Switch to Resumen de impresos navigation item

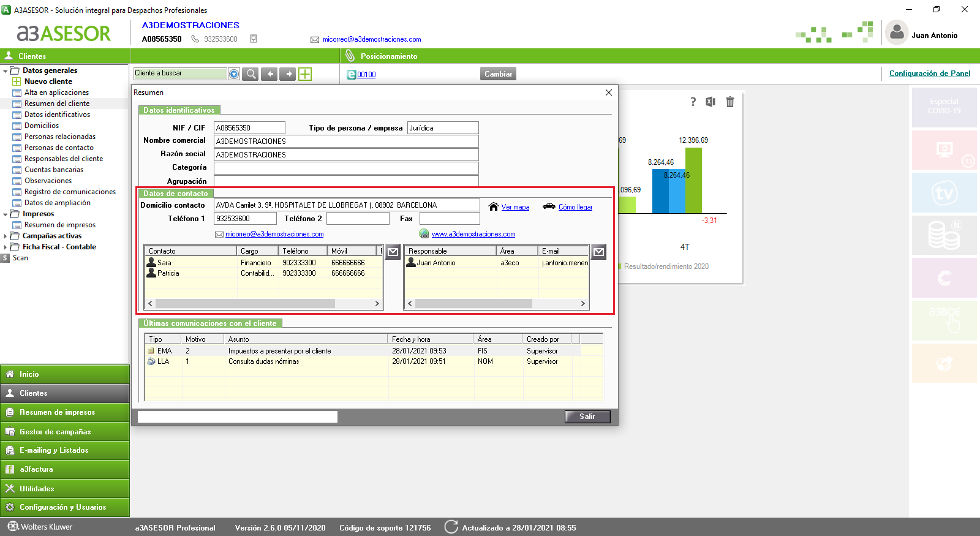point(65,412)
